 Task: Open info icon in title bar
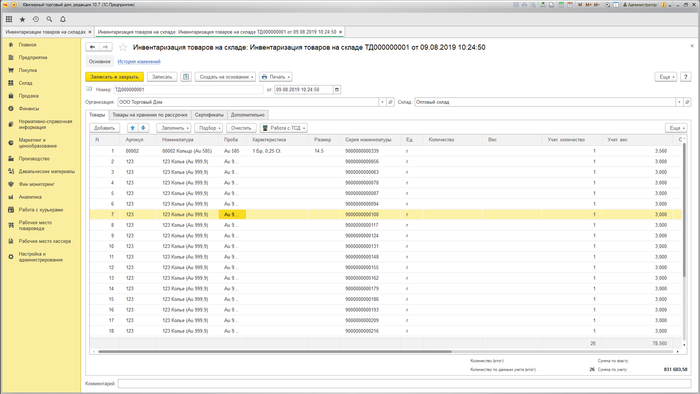(x=663, y=5)
